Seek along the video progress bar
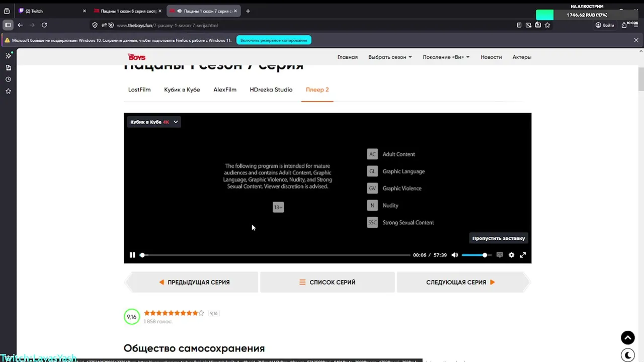 (276, 255)
